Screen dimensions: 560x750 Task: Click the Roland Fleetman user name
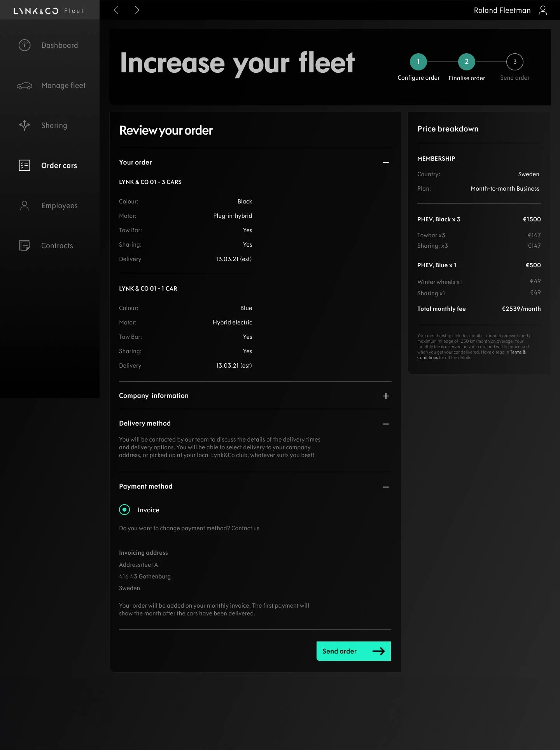point(502,11)
